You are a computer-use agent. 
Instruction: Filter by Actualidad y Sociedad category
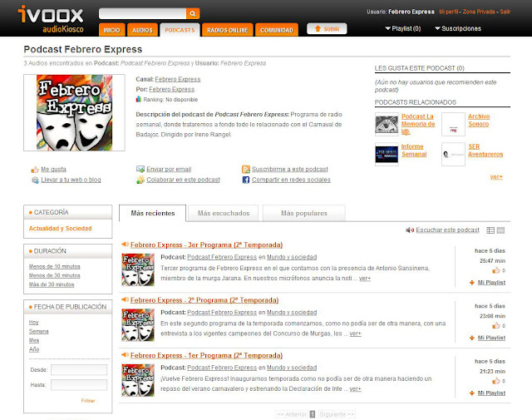(61, 229)
